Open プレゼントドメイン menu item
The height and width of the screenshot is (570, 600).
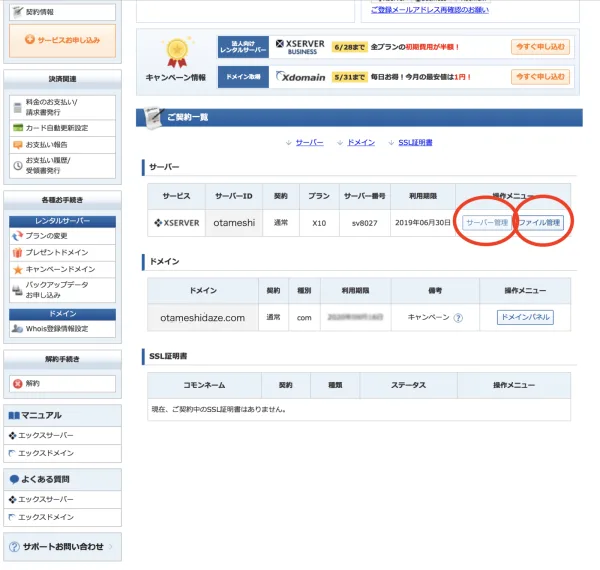coord(62,252)
